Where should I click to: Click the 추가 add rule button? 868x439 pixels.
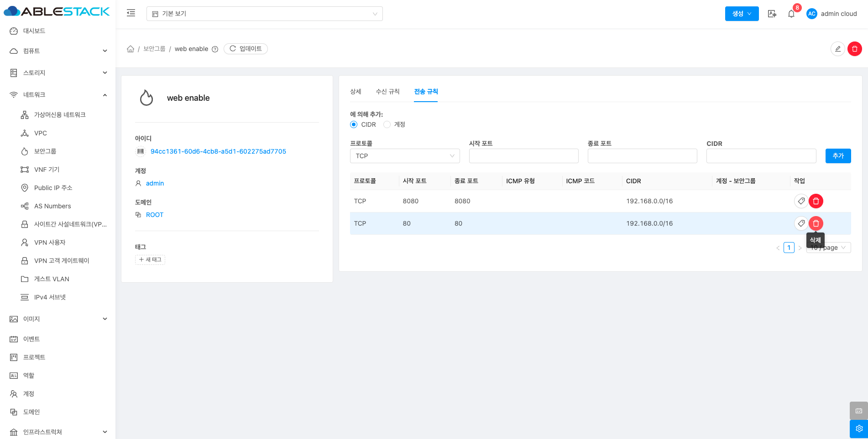[x=838, y=156]
